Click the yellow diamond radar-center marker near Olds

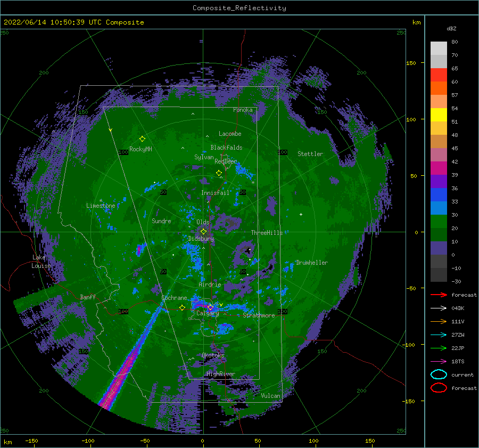tap(203, 232)
